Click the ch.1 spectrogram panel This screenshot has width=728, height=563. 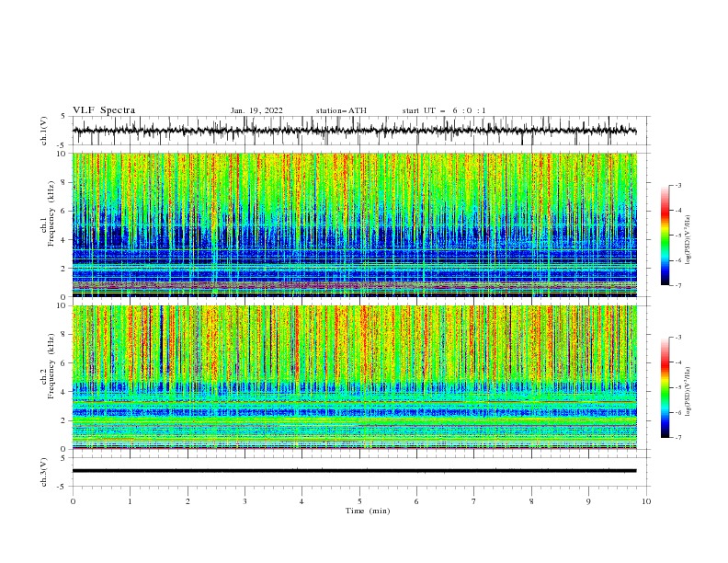[x=354, y=224]
